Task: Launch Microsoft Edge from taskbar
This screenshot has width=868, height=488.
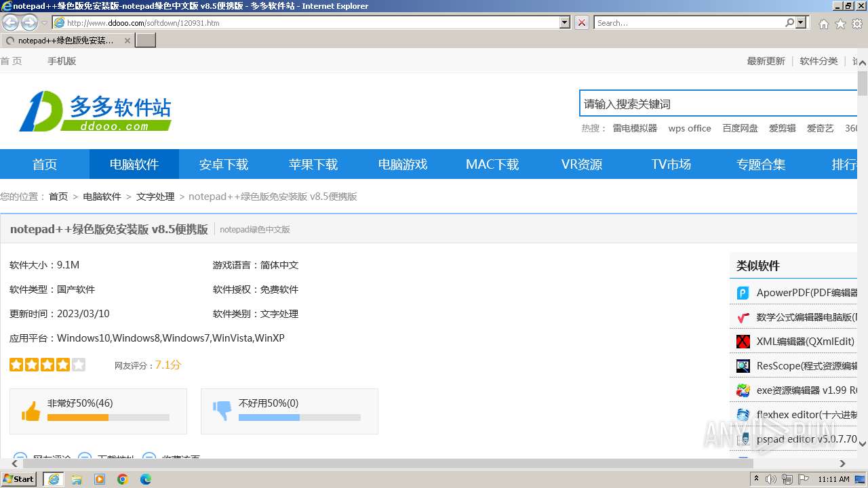Action: 146,479
